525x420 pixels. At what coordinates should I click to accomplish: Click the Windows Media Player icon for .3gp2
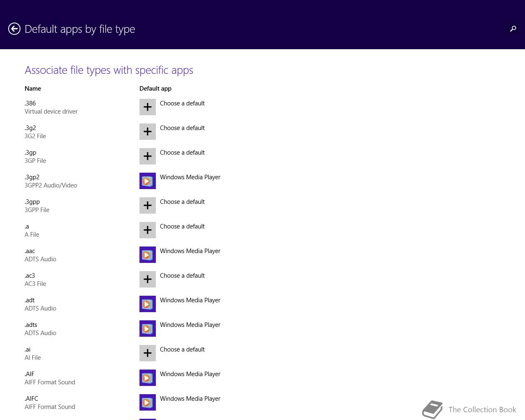148,181
